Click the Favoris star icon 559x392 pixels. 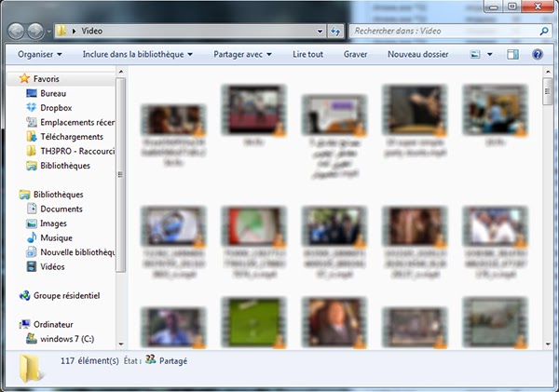coord(24,78)
